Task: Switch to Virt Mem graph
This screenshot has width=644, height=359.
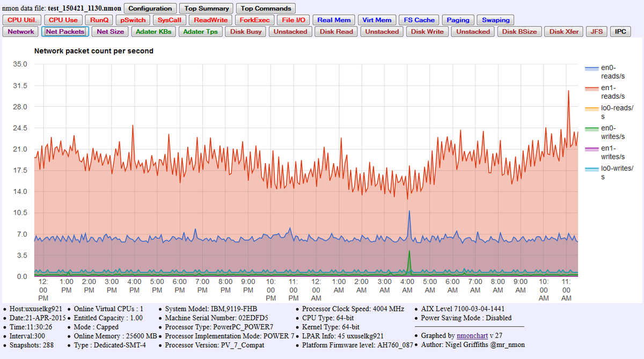Action: pos(377,20)
